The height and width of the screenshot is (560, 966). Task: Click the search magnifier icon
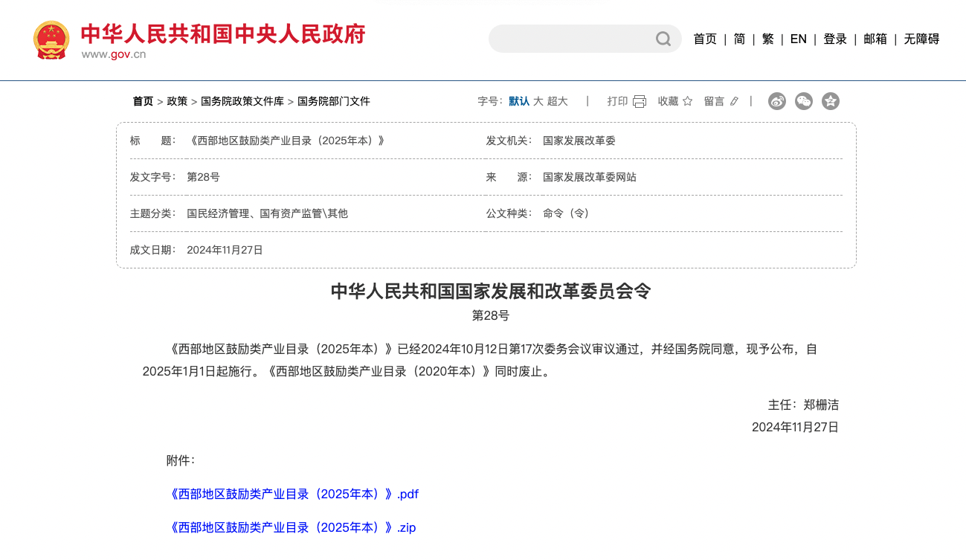point(663,39)
